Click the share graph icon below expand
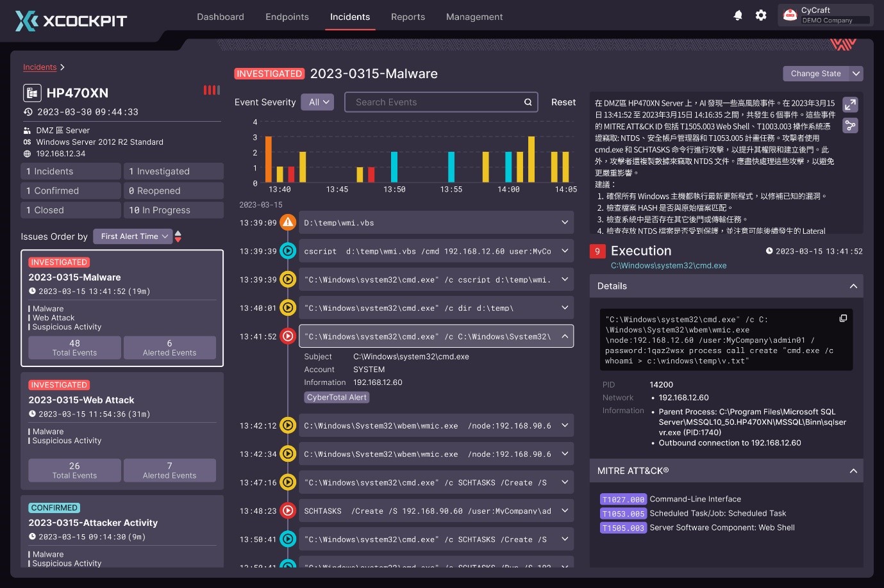The width and height of the screenshot is (884, 588). pyautogui.click(x=850, y=126)
